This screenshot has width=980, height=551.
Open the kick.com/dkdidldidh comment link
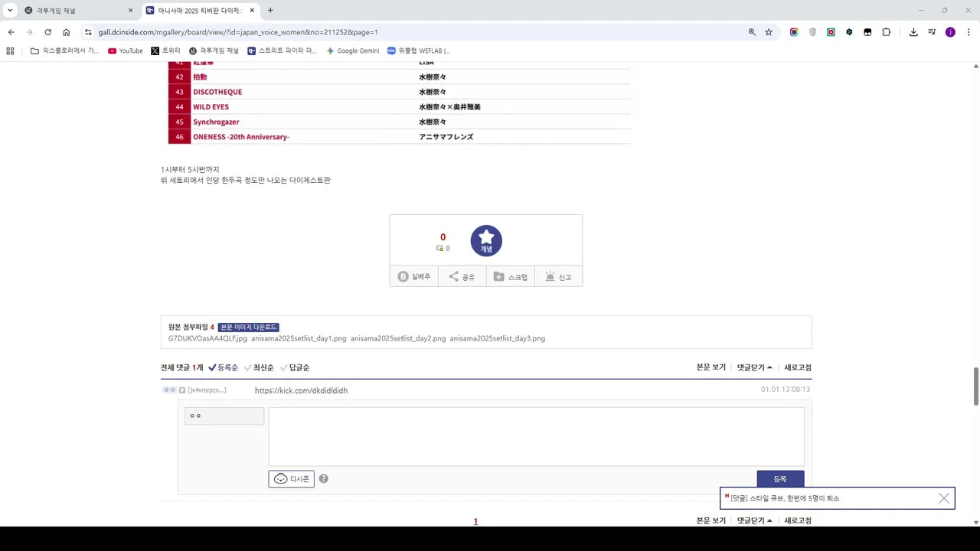coord(301,390)
